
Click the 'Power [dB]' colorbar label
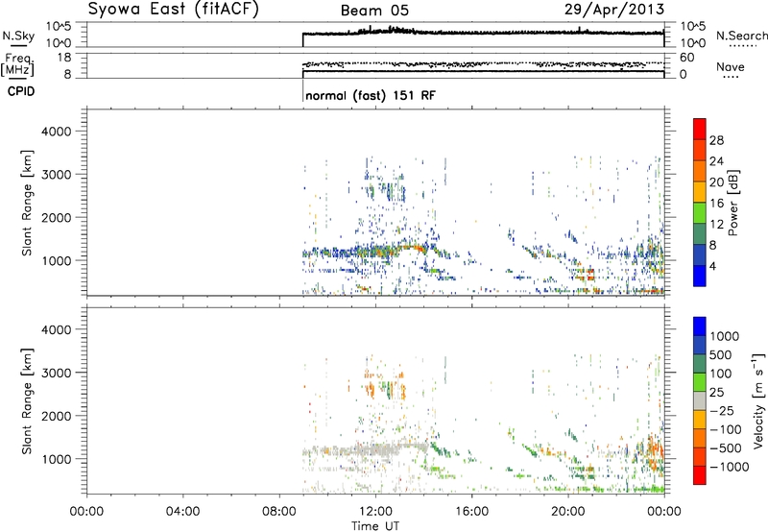(x=732, y=203)
